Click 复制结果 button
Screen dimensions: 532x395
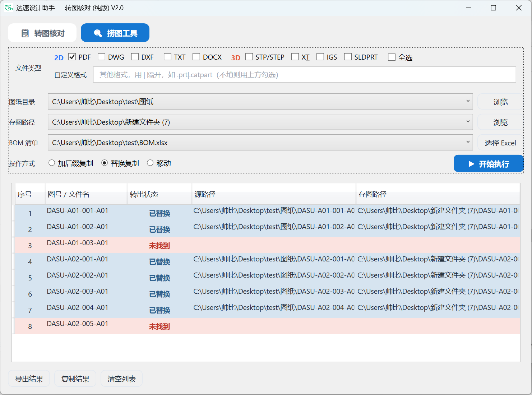tap(75, 378)
